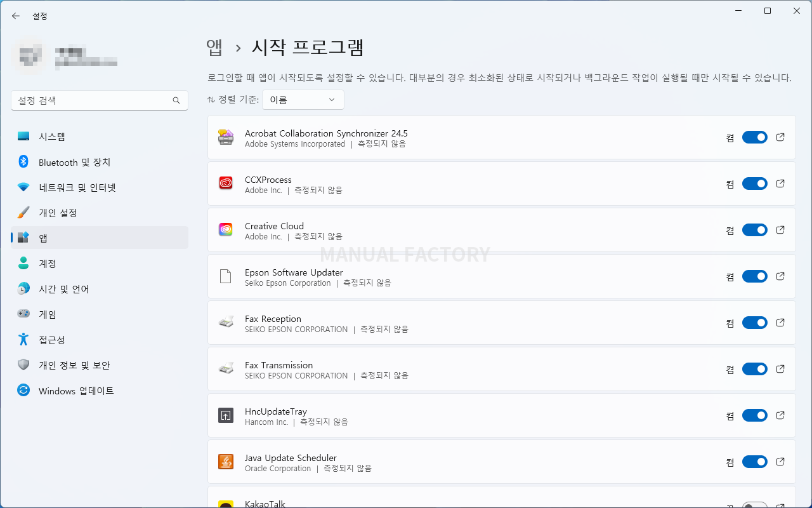Switch off Java Update Scheduler startup
Image resolution: width=812 pixels, height=508 pixels.
click(755, 462)
